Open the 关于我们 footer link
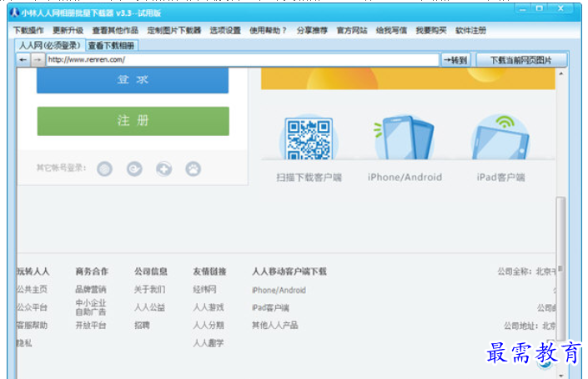This screenshot has height=379, width=588. click(149, 290)
